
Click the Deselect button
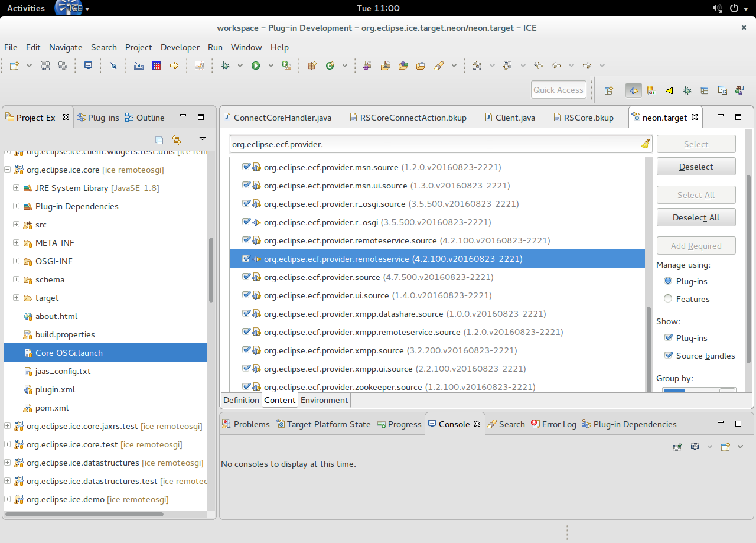[696, 167]
